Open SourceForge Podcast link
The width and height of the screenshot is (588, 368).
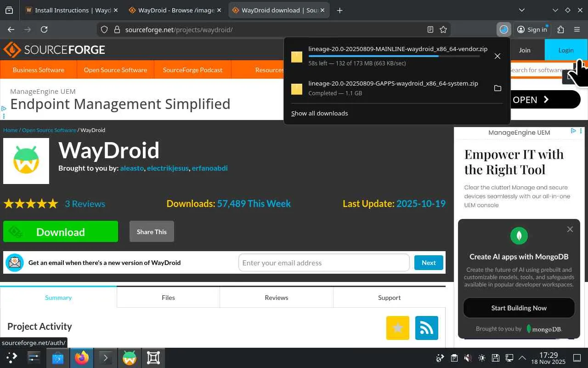point(192,70)
